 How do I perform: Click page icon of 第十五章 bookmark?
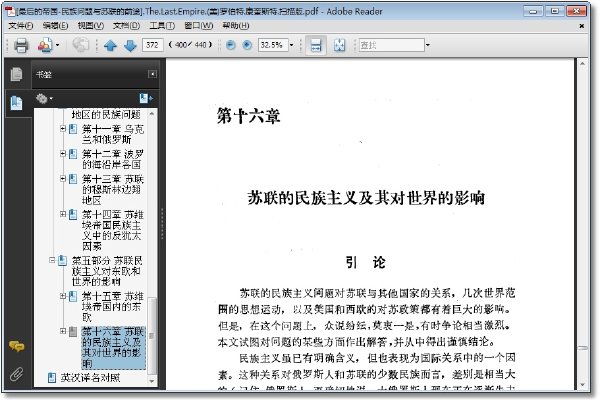pyautogui.click(x=73, y=296)
